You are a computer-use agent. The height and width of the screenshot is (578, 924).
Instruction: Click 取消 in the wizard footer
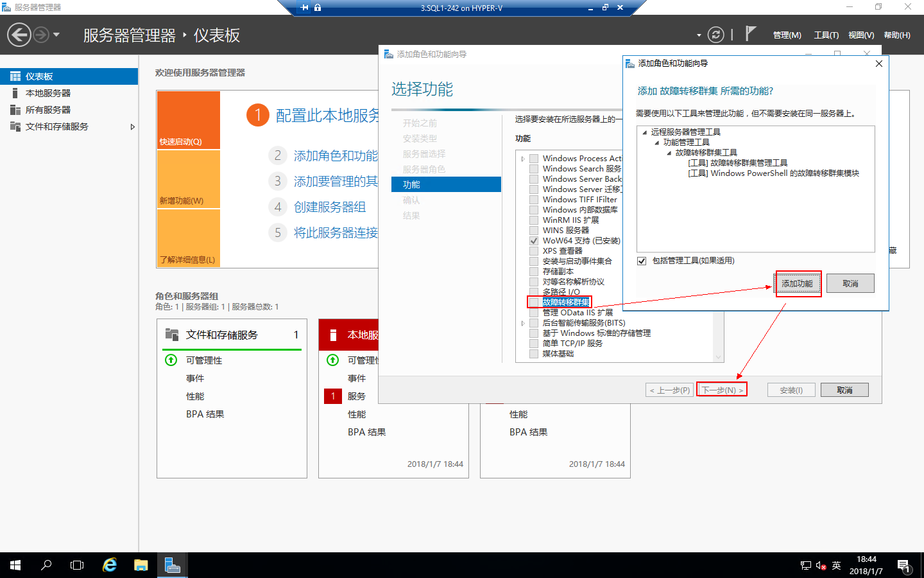click(x=844, y=390)
